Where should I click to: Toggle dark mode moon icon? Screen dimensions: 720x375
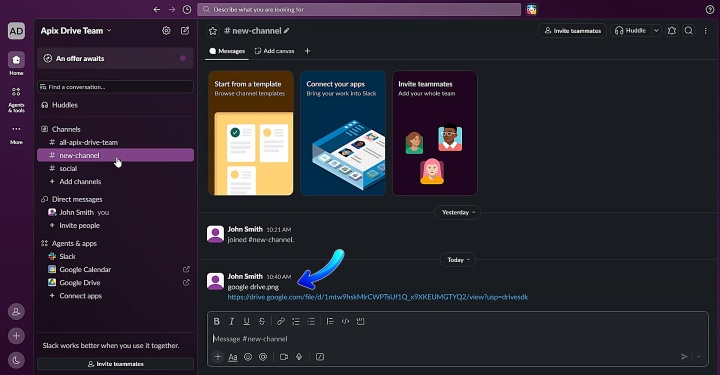pos(16,360)
